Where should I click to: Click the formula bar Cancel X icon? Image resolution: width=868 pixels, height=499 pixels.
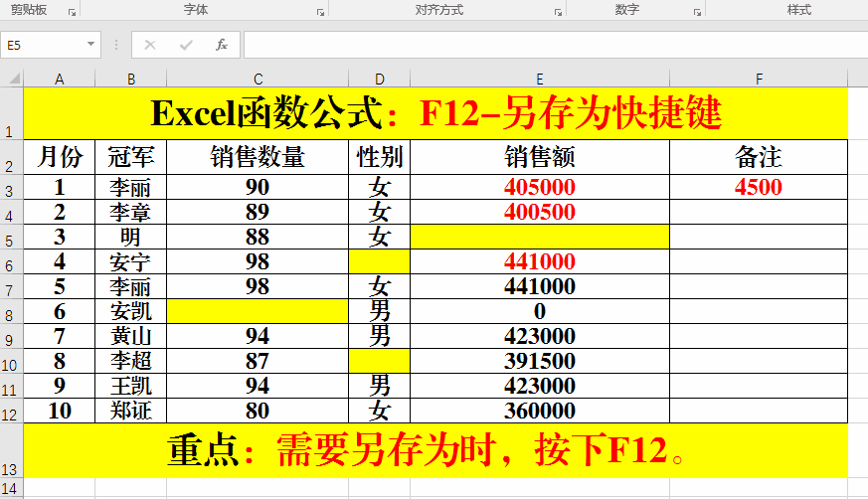click(150, 45)
